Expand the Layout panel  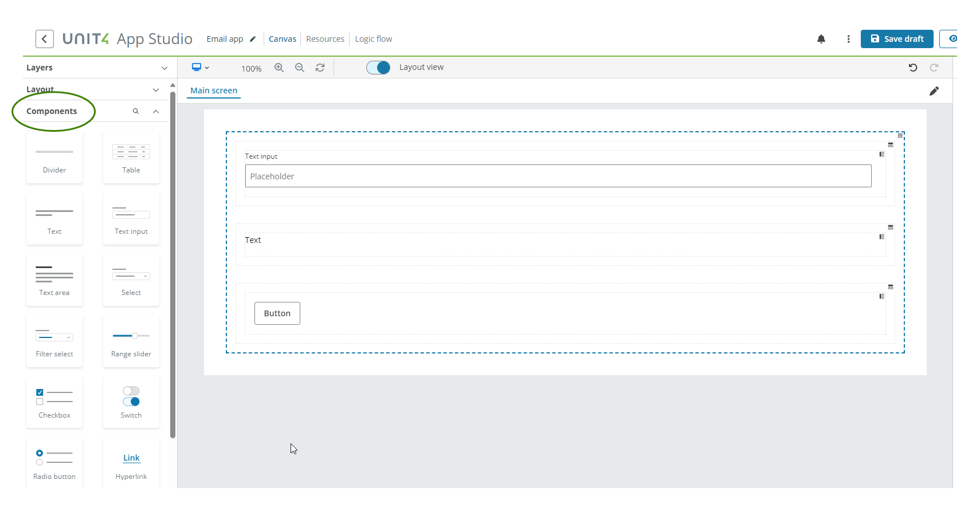156,90
